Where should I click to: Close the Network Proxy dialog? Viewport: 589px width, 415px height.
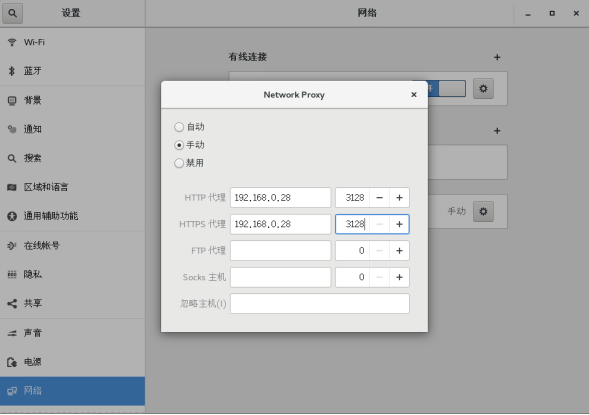pyautogui.click(x=414, y=95)
